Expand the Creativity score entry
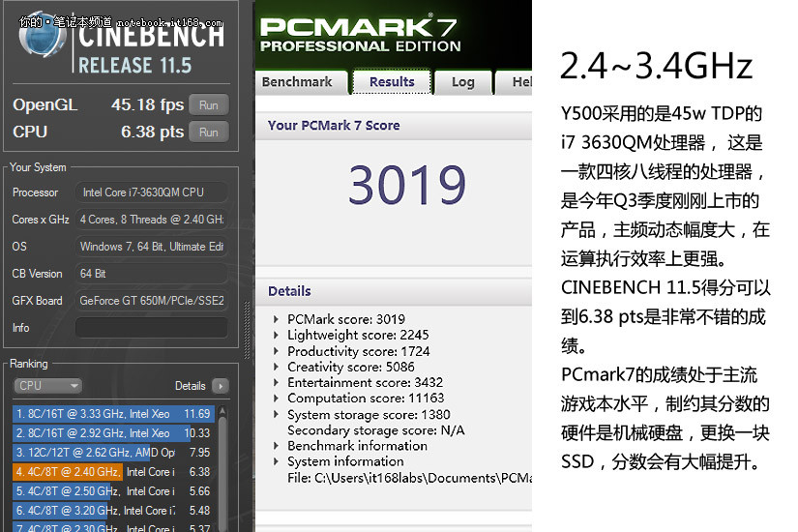798x532 pixels. [x=276, y=367]
